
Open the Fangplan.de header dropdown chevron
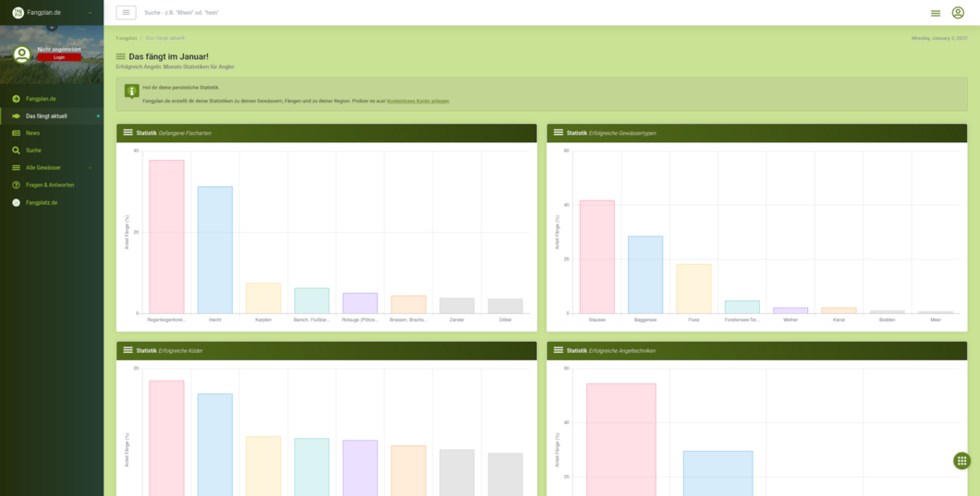coord(90,13)
